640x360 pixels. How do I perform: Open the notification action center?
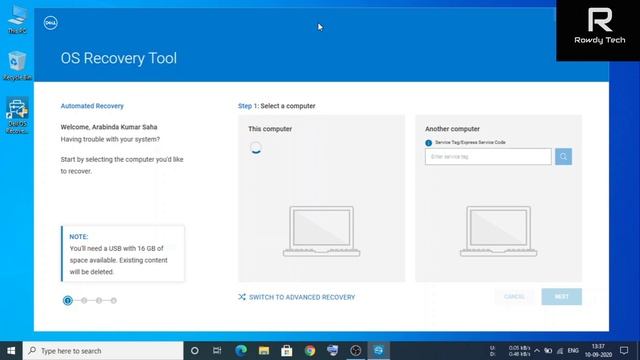[624, 351]
